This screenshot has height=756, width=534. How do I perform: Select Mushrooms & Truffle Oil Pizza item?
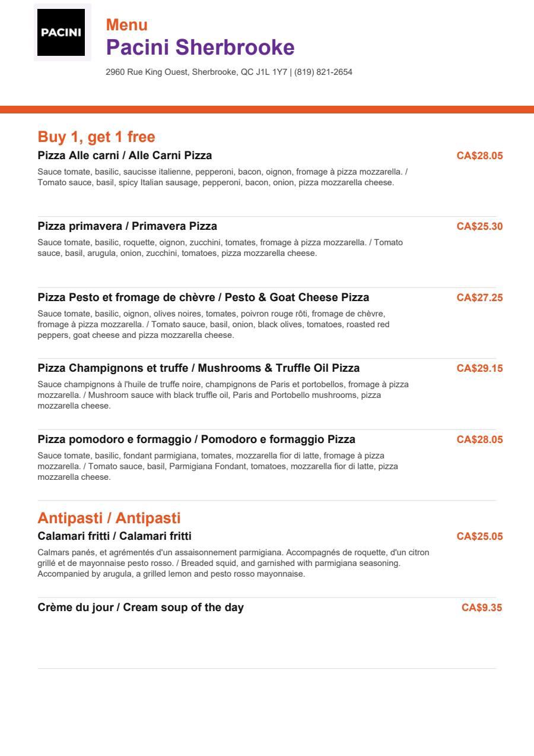pos(198,368)
